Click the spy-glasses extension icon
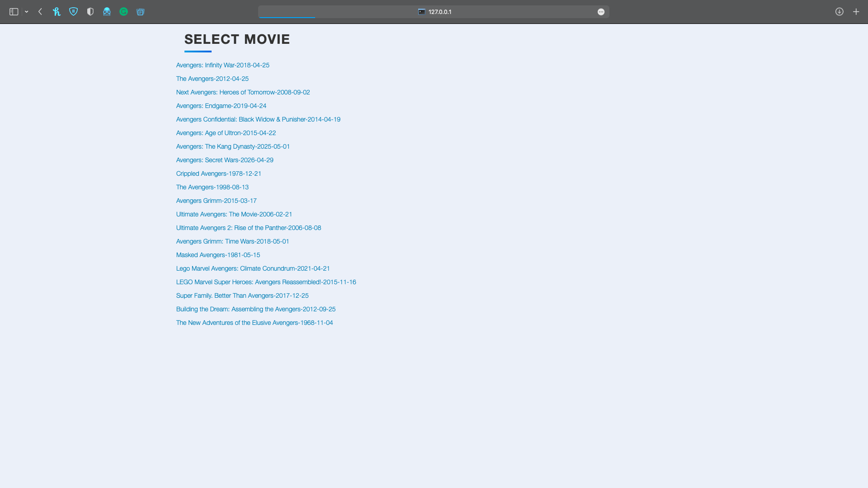868x488 pixels. (107, 12)
